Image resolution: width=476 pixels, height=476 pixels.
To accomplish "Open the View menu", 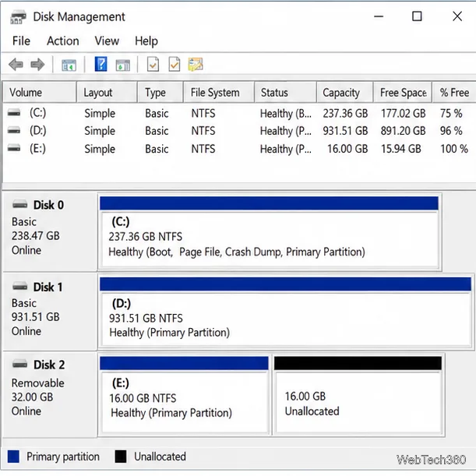I will 107,41.
